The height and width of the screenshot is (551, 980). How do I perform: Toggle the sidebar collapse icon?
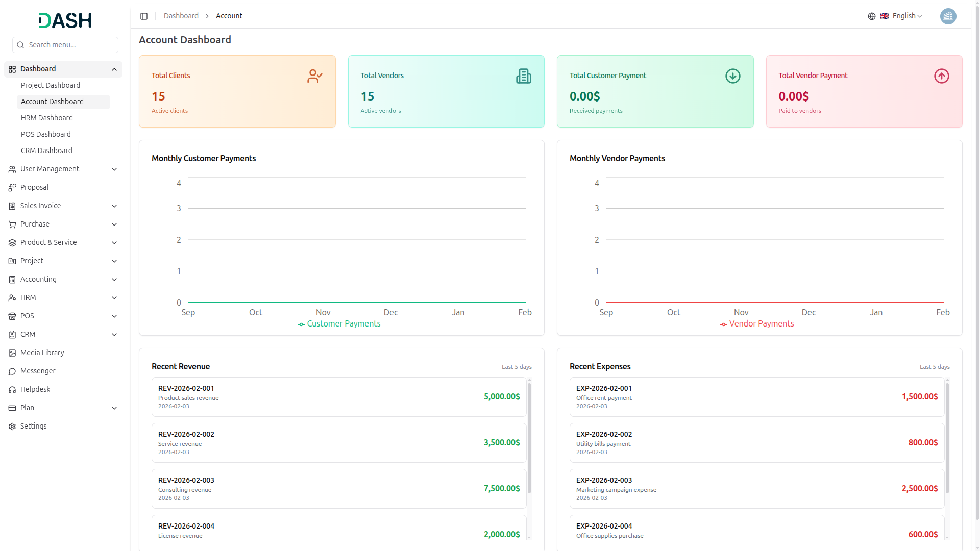pos(144,16)
